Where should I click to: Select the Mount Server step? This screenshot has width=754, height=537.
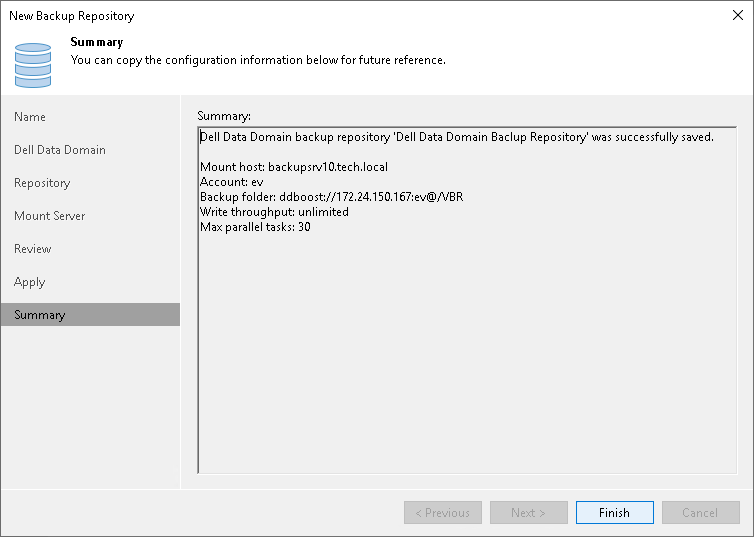pyautogui.click(x=50, y=216)
